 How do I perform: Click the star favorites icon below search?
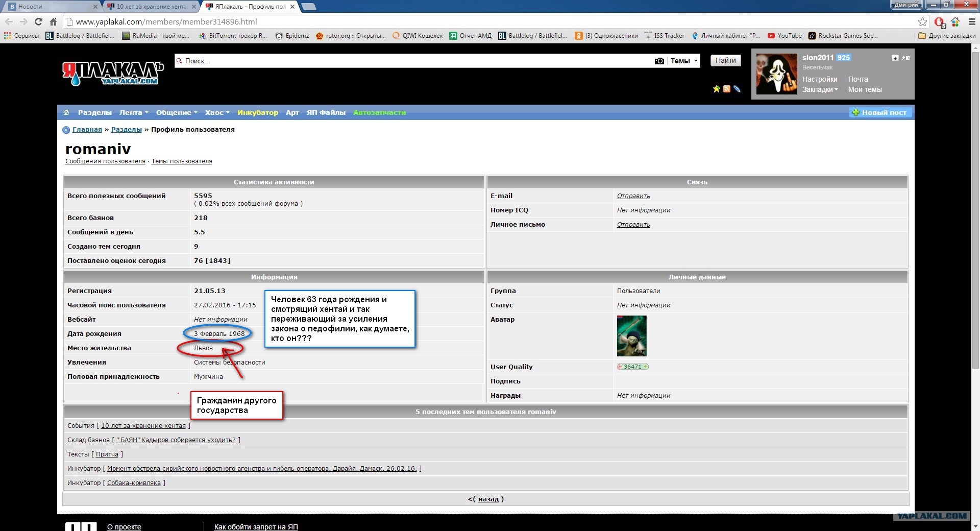pyautogui.click(x=716, y=89)
